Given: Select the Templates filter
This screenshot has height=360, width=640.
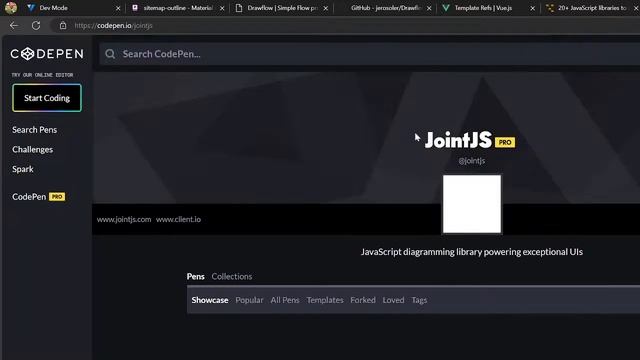Looking at the screenshot, I should point(325,300).
